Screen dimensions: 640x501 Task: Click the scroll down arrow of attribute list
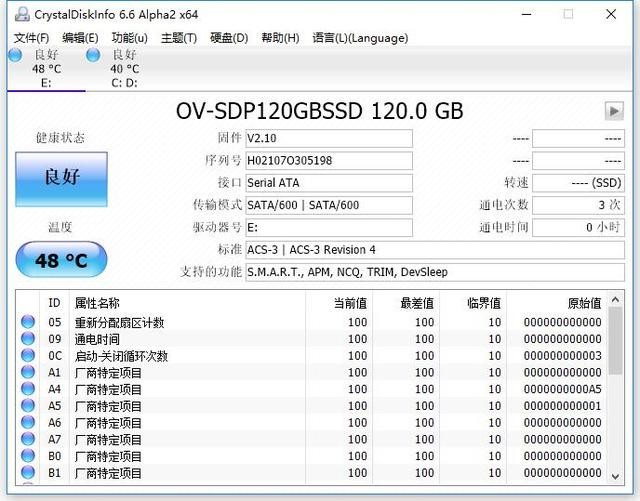click(x=616, y=477)
